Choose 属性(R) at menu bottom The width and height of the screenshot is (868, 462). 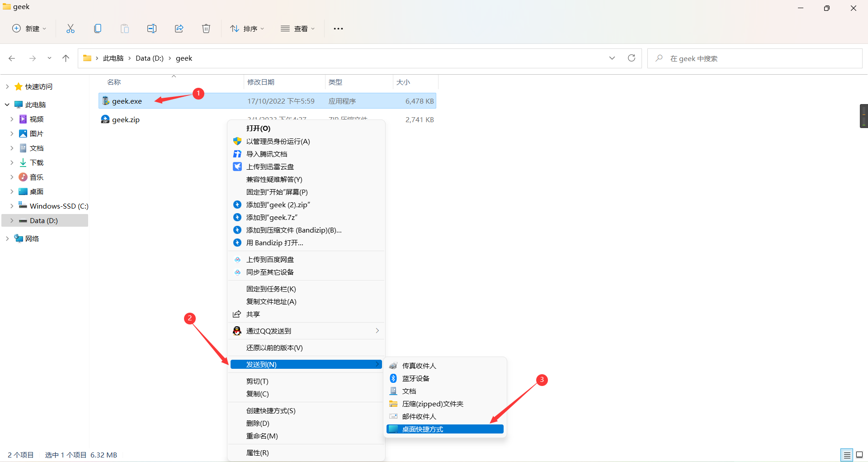tap(306, 452)
